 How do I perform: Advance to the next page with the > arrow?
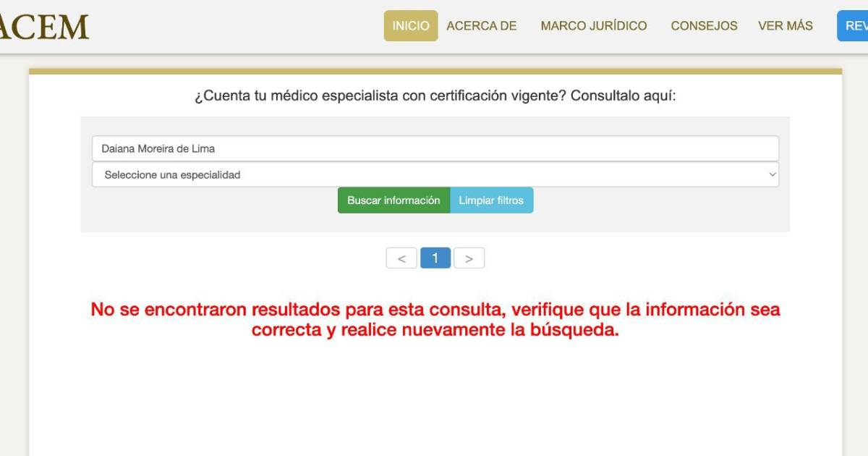469,258
